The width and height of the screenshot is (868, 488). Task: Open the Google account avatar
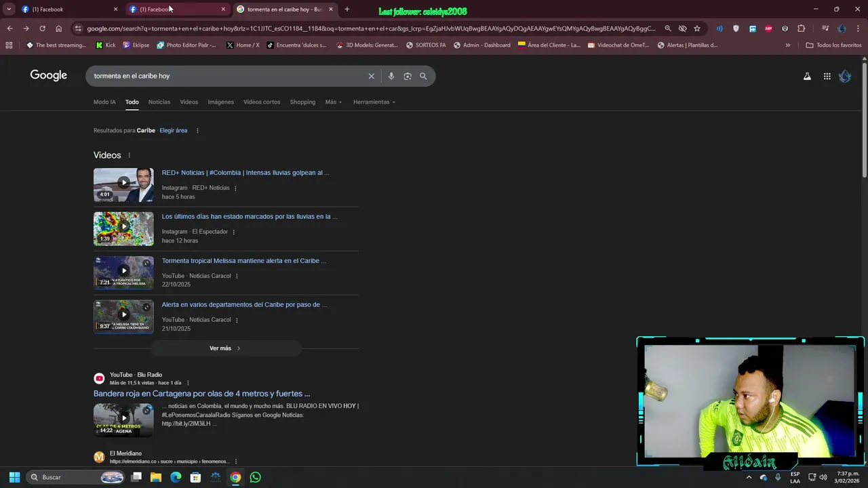(845, 77)
